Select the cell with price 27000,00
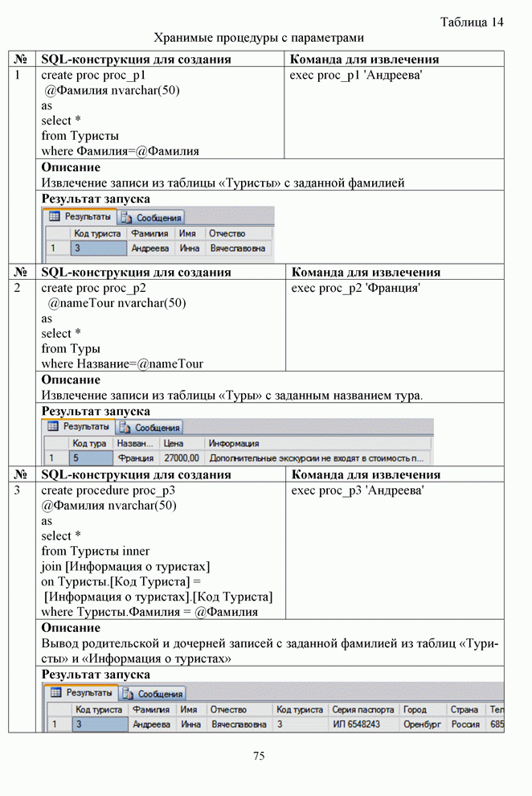 tap(181, 458)
